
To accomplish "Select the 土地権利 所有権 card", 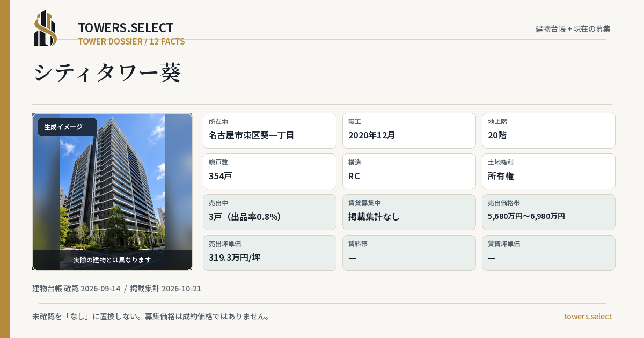I will click(x=548, y=171).
